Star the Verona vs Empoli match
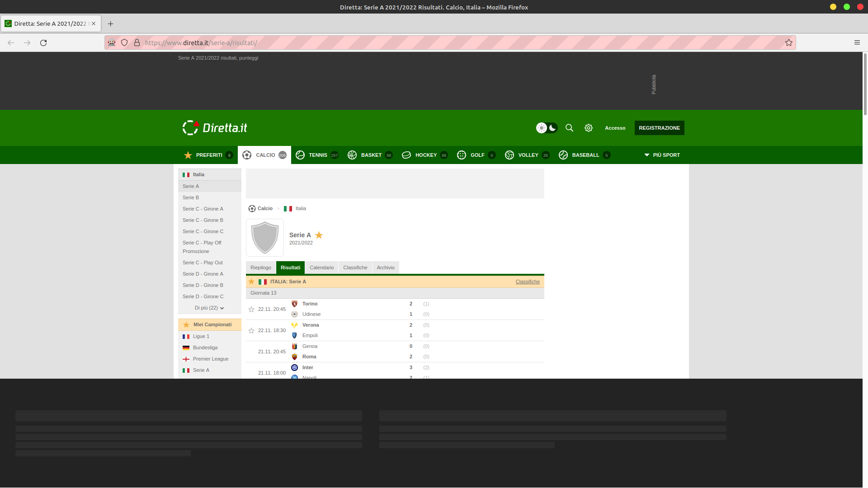 click(251, 330)
